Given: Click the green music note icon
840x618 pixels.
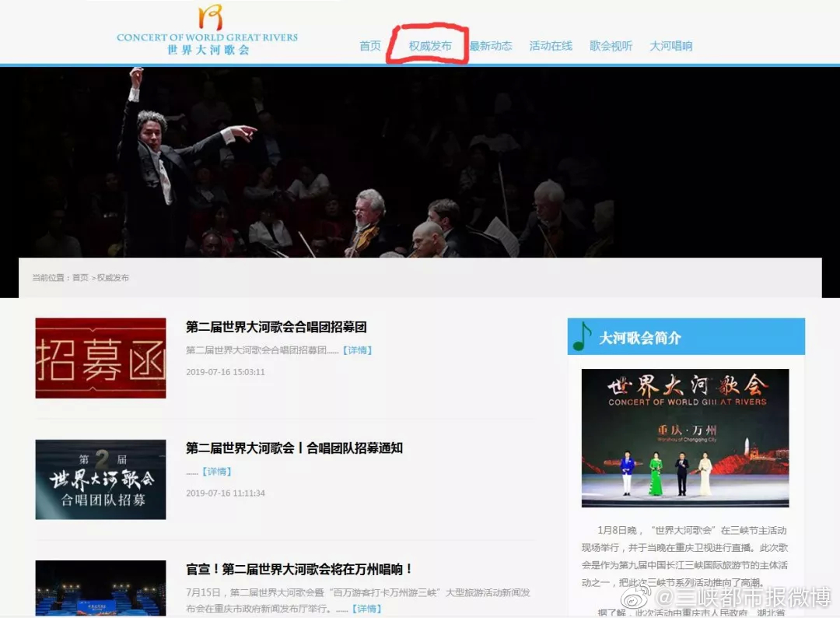Looking at the screenshot, I should click(582, 336).
